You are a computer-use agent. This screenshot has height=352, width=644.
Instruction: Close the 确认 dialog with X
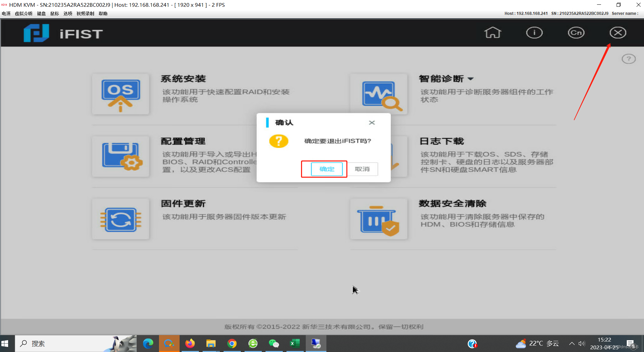(x=372, y=123)
